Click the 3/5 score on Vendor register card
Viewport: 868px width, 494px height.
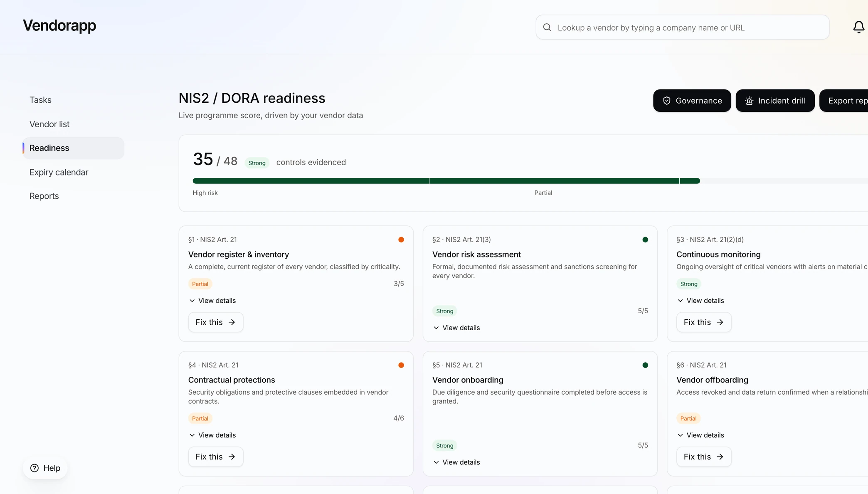point(399,284)
